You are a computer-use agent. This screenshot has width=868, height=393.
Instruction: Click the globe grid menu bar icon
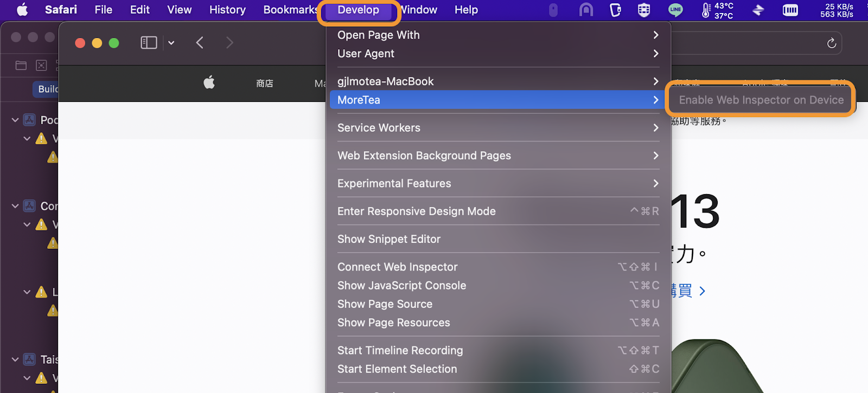click(644, 10)
